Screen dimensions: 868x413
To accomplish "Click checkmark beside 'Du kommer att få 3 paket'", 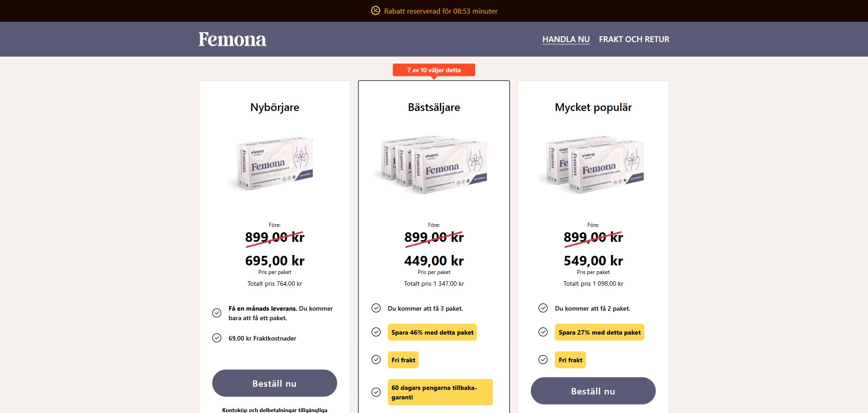I will coord(376,308).
